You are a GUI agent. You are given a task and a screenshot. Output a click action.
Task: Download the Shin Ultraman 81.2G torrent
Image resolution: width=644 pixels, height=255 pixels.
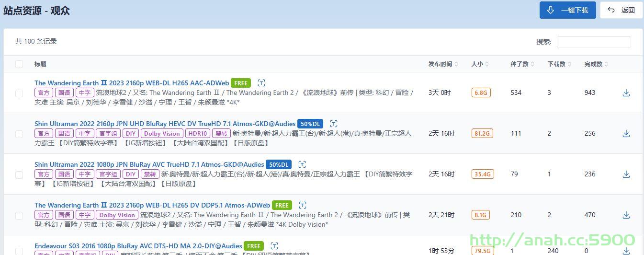[x=626, y=134]
